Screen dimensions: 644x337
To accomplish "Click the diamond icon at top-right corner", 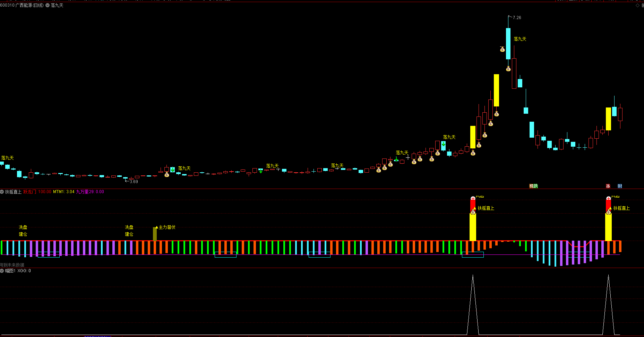I will (637, 5).
